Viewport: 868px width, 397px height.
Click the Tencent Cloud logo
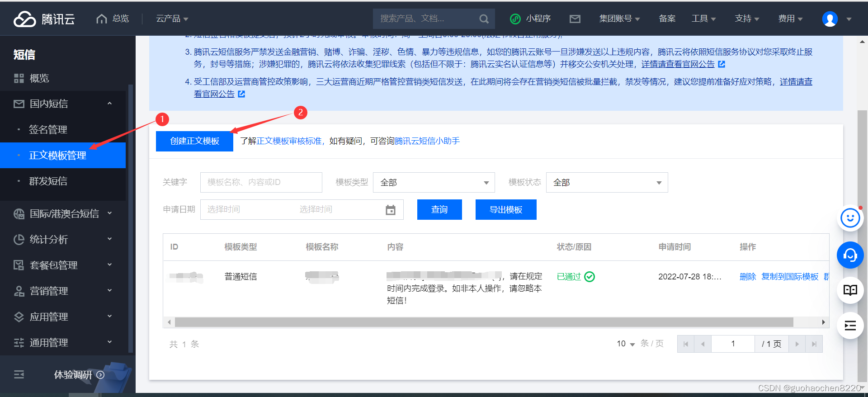tap(44, 19)
